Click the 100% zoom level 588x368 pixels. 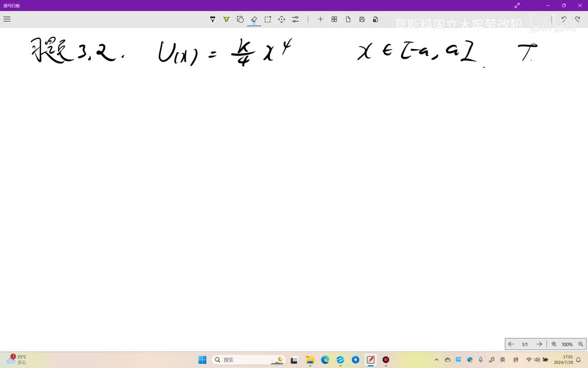[567, 344]
